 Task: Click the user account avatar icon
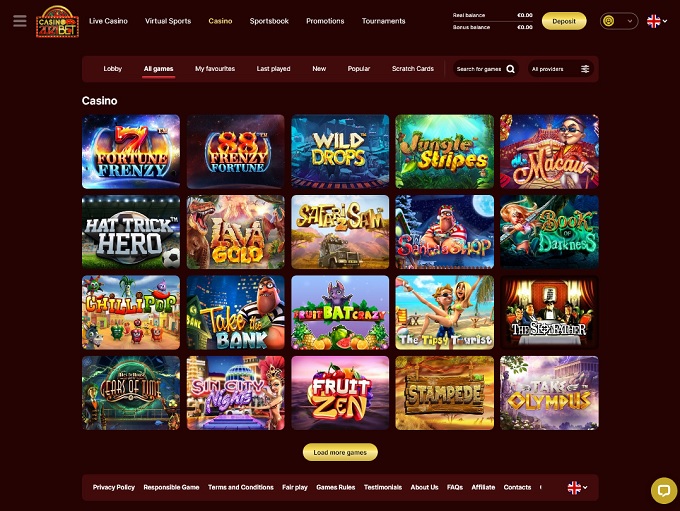tap(609, 21)
